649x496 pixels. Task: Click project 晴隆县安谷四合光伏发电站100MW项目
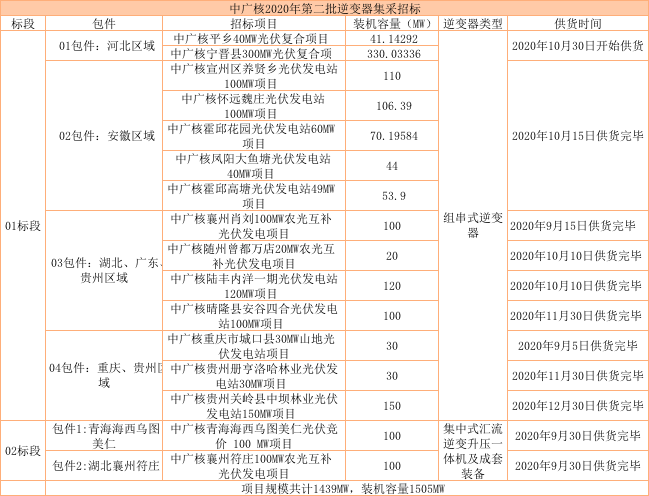click(254, 315)
